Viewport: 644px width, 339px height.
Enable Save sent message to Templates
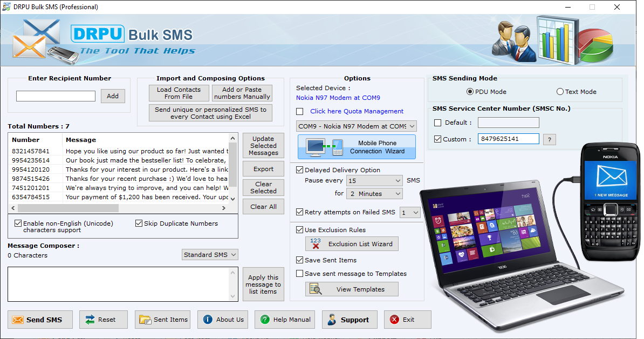tap(300, 274)
